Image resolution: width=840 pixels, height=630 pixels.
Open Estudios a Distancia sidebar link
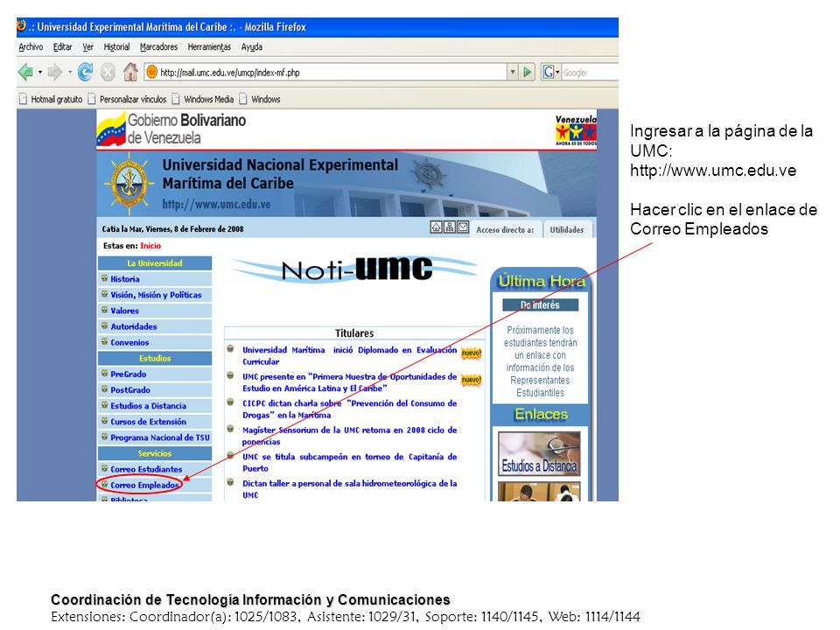tap(149, 406)
